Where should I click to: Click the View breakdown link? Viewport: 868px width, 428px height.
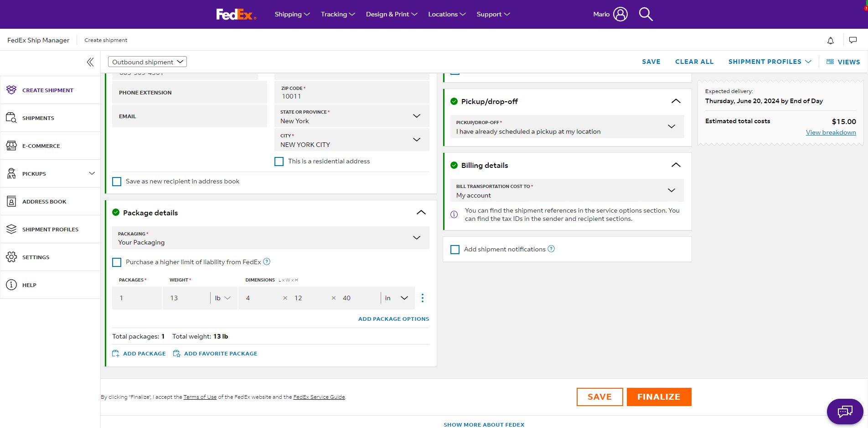click(x=831, y=132)
